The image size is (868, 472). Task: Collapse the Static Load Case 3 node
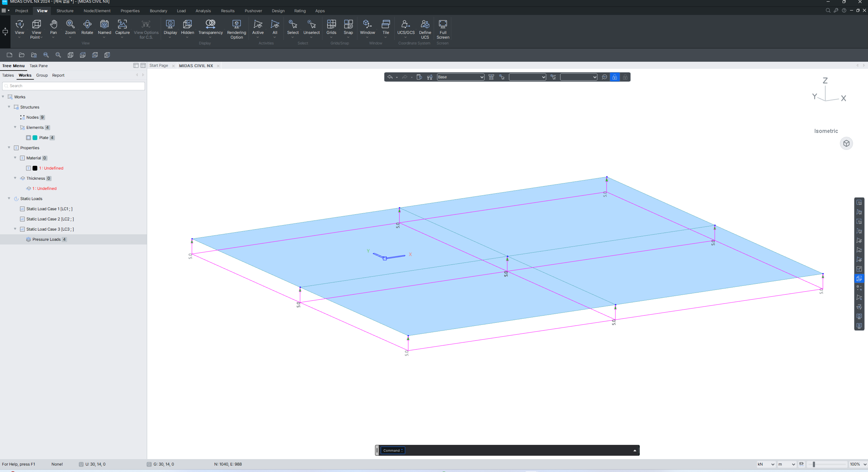(15, 229)
